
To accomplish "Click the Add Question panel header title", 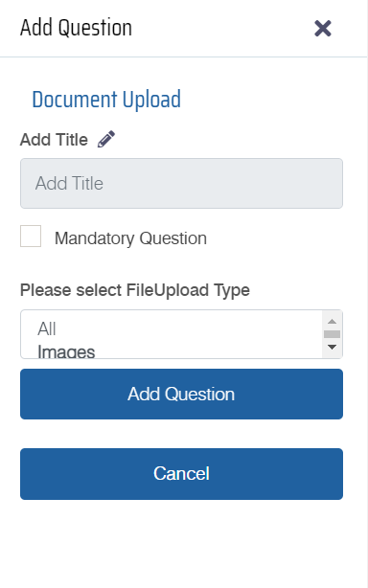I will click(x=76, y=28).
